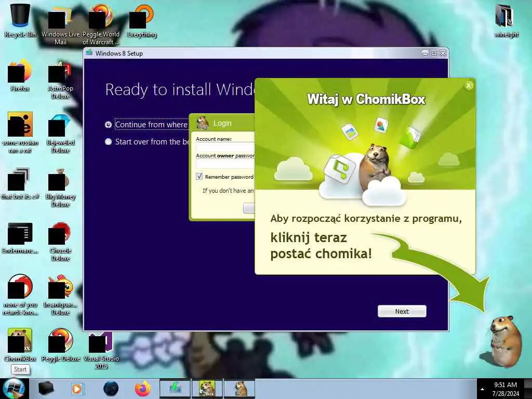Viewport: 532px width, 399px height.
Task: Minimize the Windows 8 Setup window
Action: point(425,54)
